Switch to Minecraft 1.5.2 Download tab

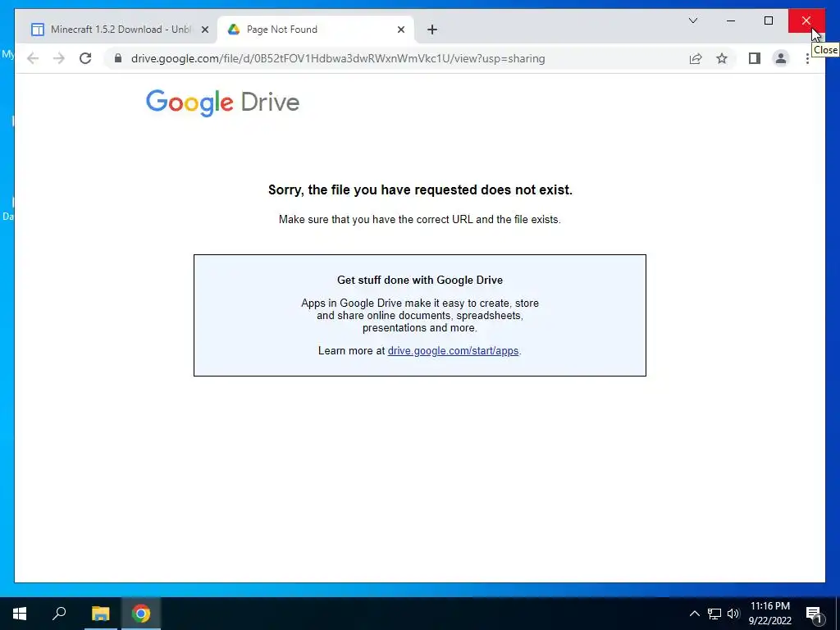point(116,30)
